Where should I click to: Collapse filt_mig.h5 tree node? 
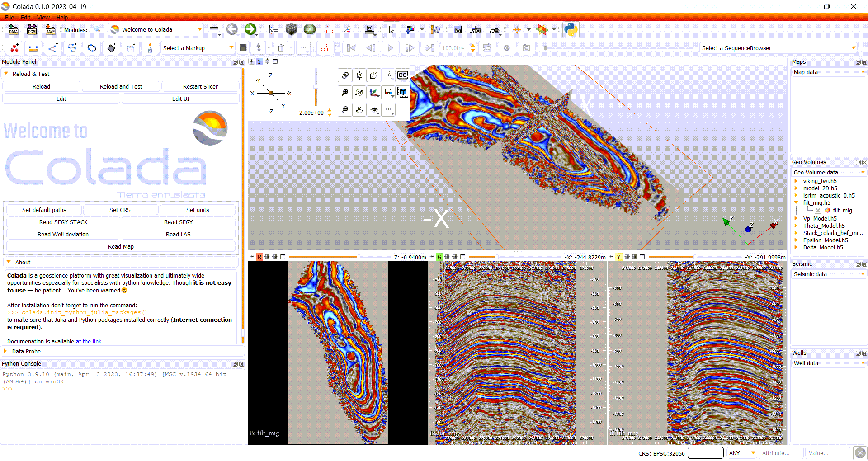(796, 203)
